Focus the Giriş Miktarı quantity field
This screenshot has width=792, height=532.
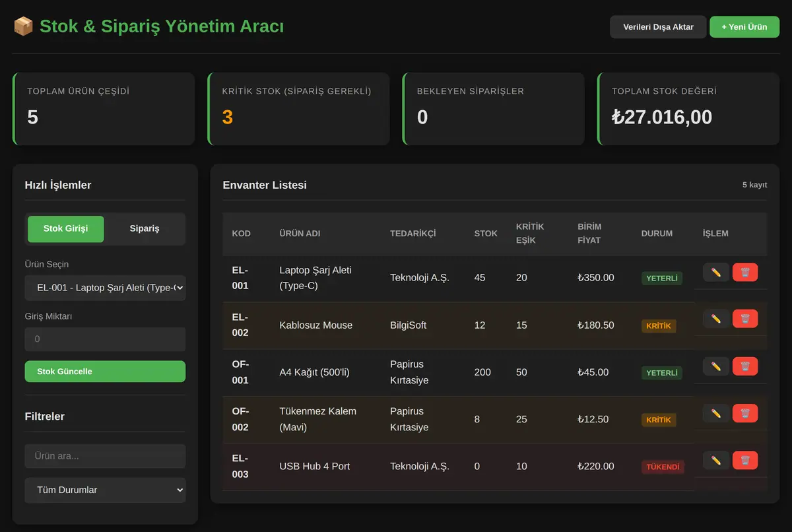[x=105, y=339]
